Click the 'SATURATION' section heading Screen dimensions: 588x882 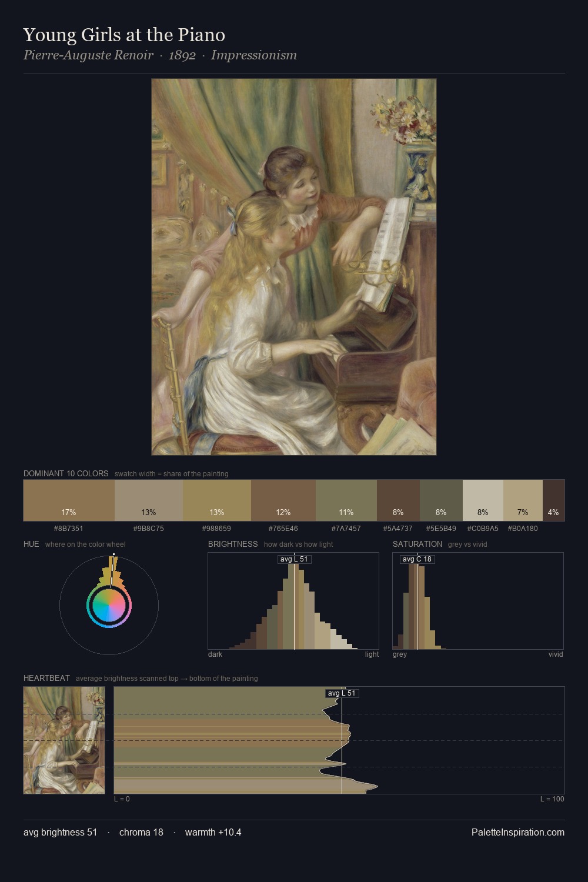(417, 544)
